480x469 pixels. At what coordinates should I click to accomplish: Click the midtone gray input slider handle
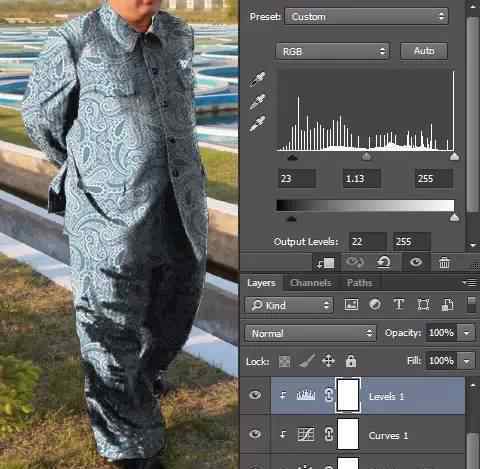[x=366, y=156]
